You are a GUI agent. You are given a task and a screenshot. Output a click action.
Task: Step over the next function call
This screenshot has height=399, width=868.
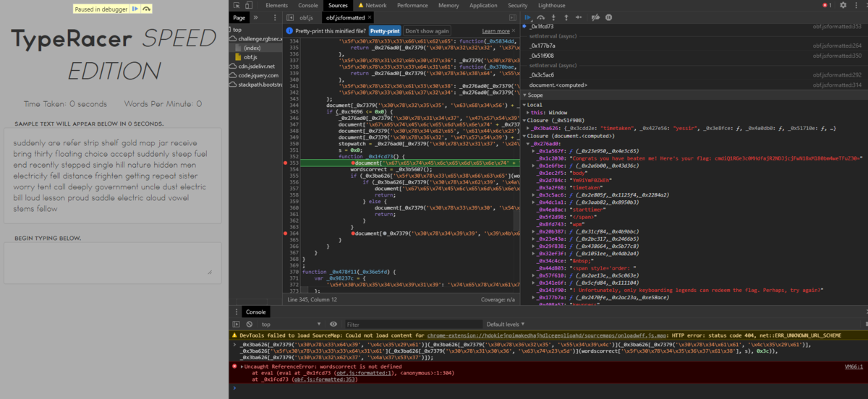coord(541,17)
